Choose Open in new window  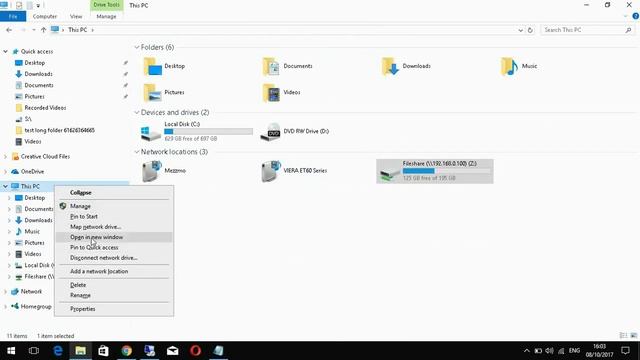[114, 237]
